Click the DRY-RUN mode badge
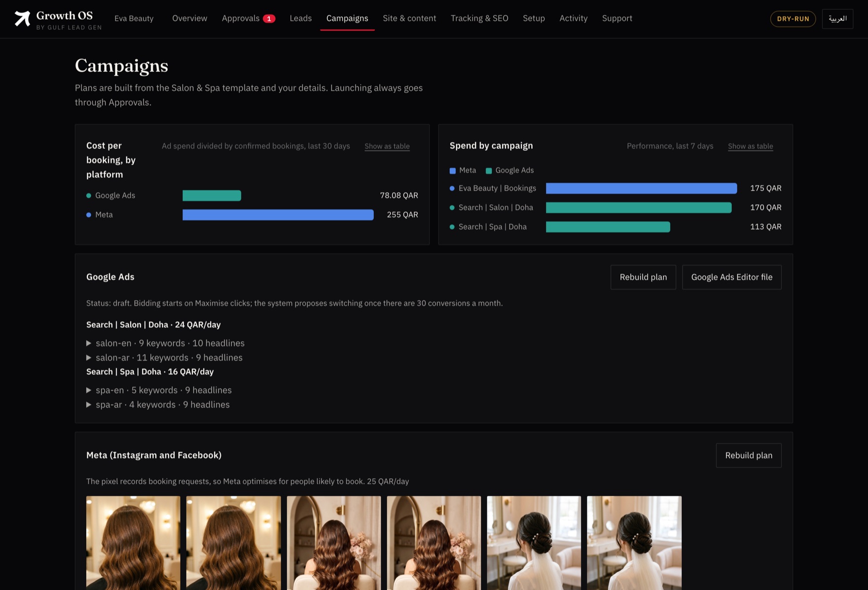 point(793,19)
